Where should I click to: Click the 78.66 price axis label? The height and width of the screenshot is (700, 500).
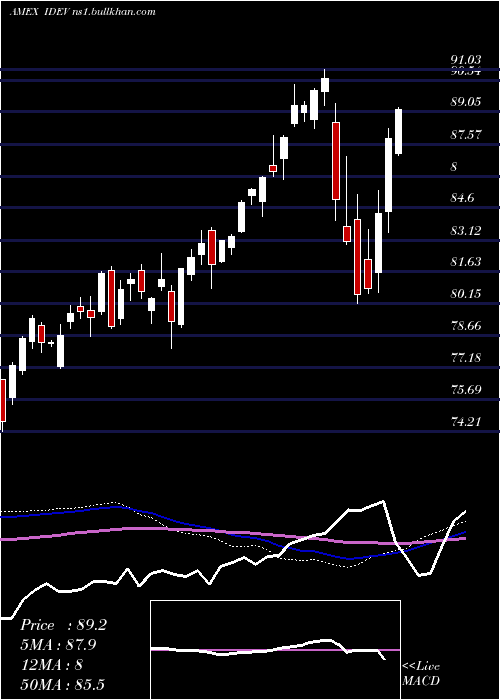[x=465, y=325]
